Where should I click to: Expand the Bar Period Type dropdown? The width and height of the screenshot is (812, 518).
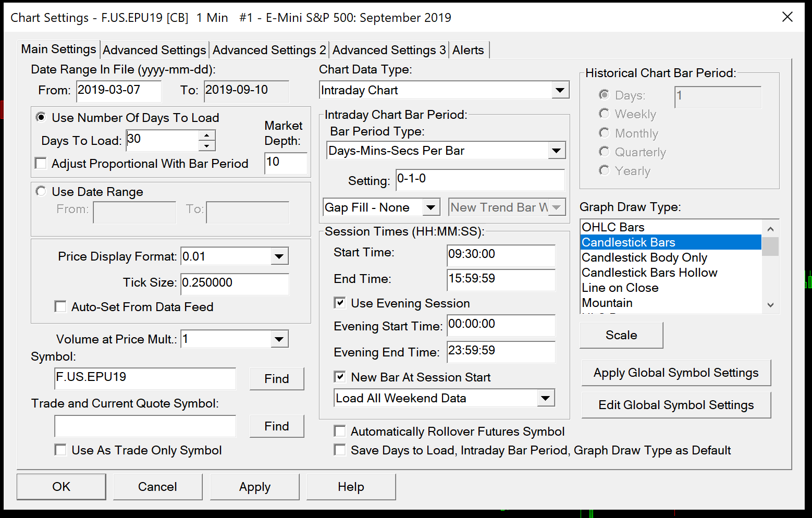(x=557, y=151)
